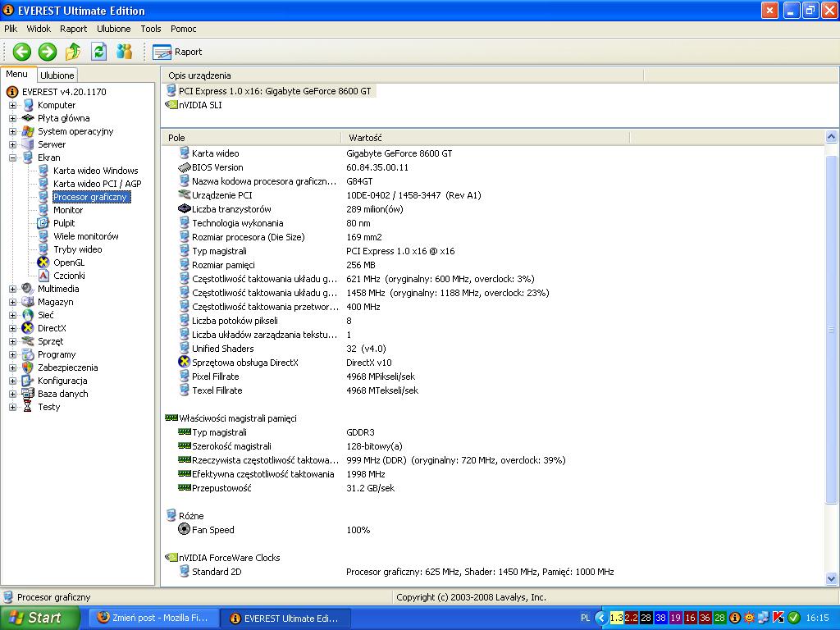Refresh the page with the Refresh icon
The width and height of the screenshot is (840, 630).
click(98, 52)
